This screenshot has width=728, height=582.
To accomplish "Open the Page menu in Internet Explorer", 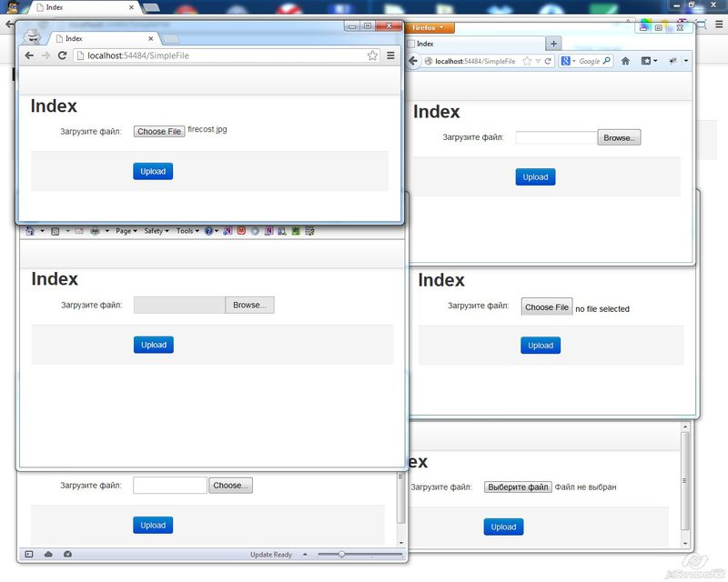I will click(x=126, y=231).
